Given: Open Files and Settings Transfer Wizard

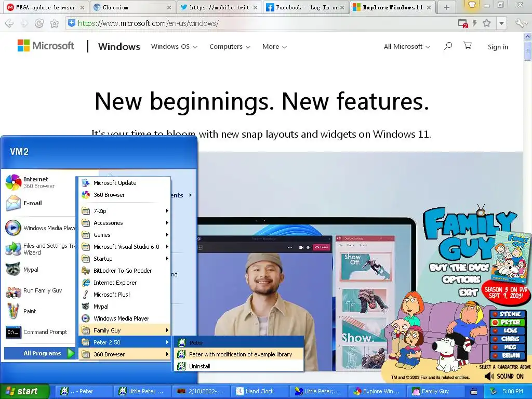Looking at the screenshot, I should tap(40, 249).
